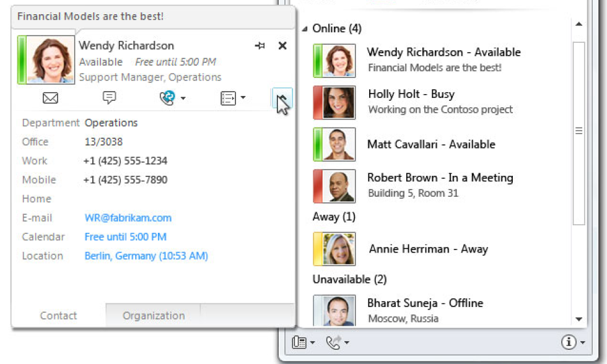Open the phone dial pad icon

pos(299,342)
